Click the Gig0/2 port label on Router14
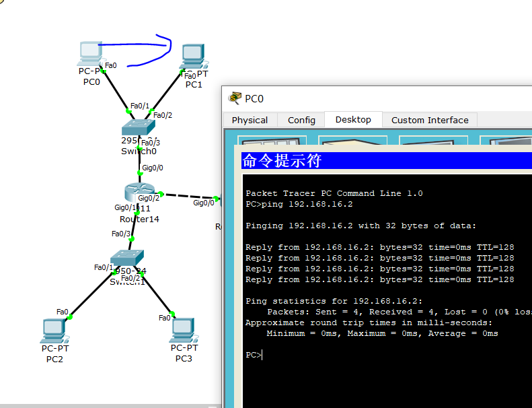Image resolution: width=532 pixels, height=408 pixels. pyautogui.click(x=149, y=198)
